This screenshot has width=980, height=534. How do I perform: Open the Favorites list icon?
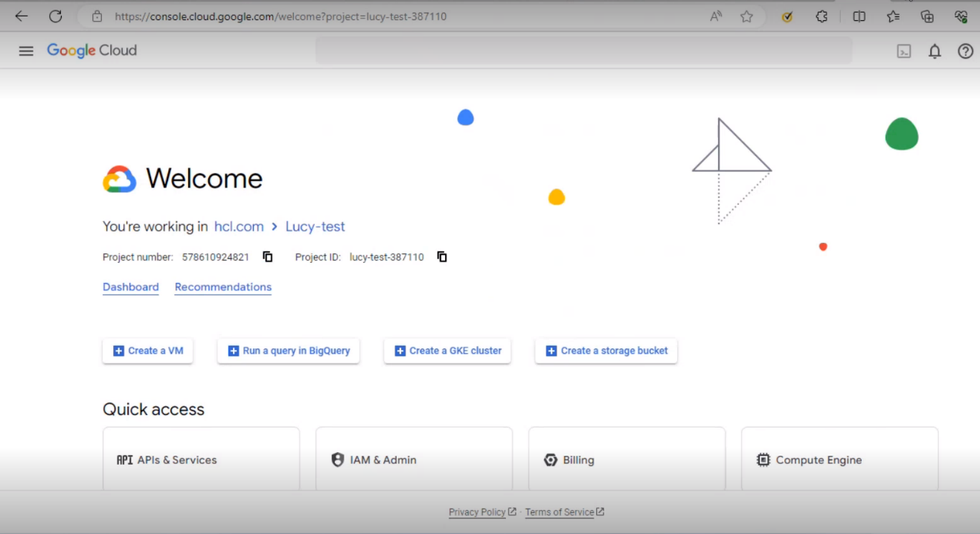point(894,16)
